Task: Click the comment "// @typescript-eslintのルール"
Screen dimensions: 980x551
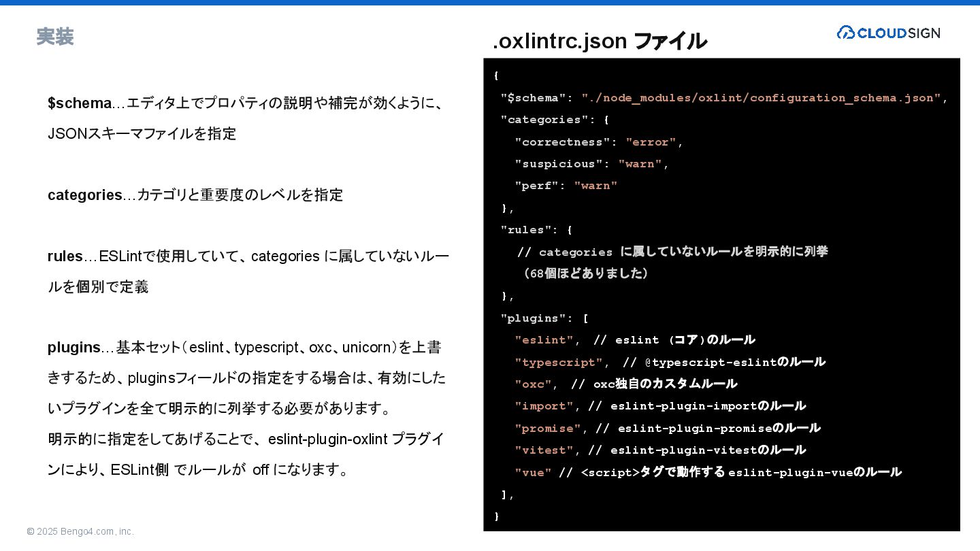Action: click(x=724, y=362)
